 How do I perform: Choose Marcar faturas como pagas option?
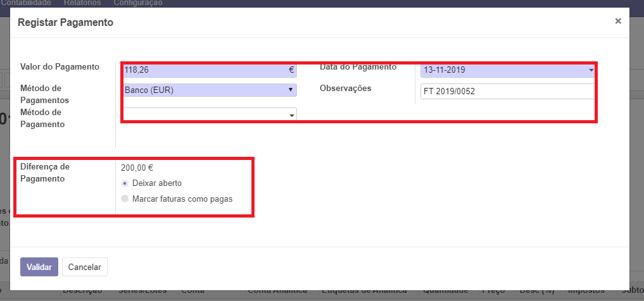point(125,199)
